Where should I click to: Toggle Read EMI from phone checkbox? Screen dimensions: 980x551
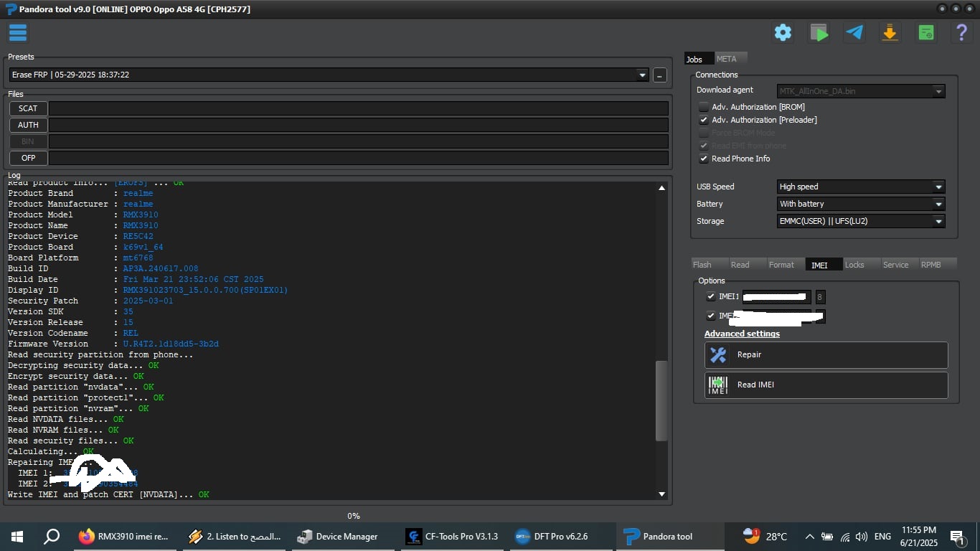coord(704,146)
